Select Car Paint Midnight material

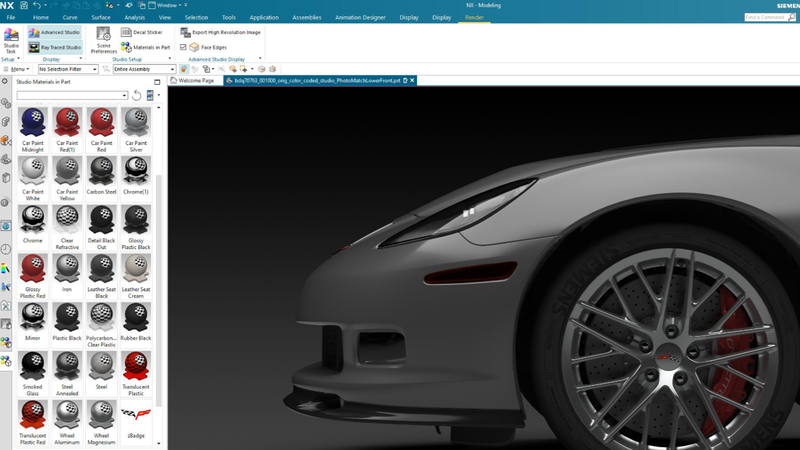click(33, 130)
